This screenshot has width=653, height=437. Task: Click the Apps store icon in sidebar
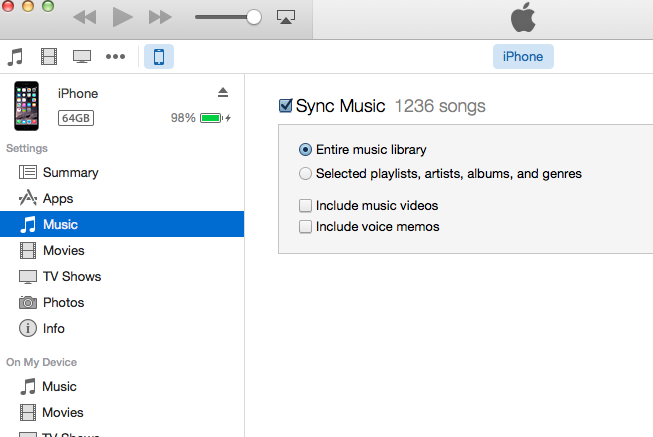click(27, 198)
